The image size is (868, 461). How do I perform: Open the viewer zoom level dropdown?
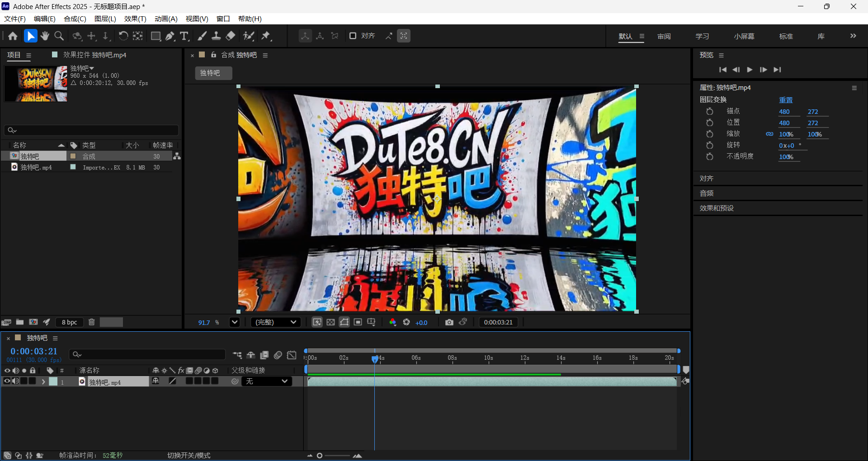(x=235, y=322)
